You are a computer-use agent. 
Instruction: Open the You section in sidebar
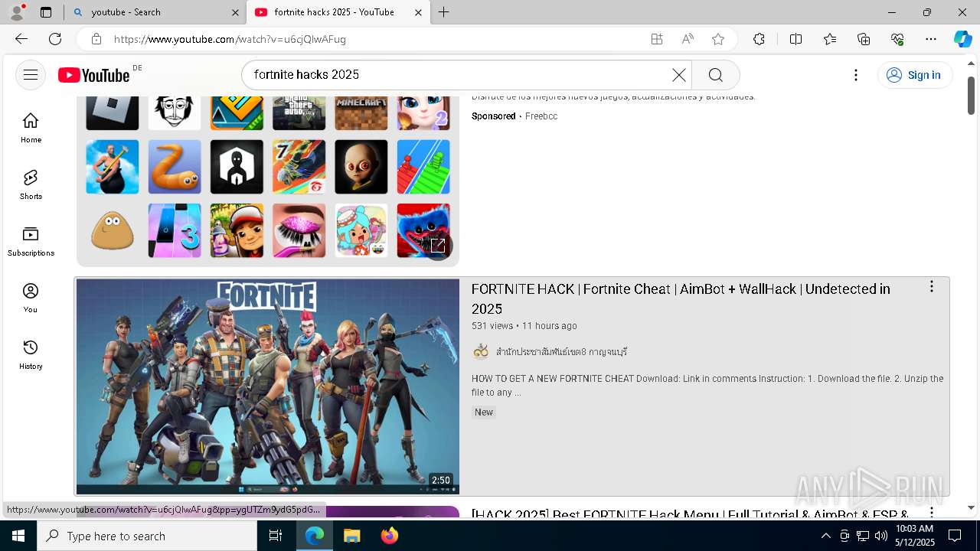coord(31,298)
